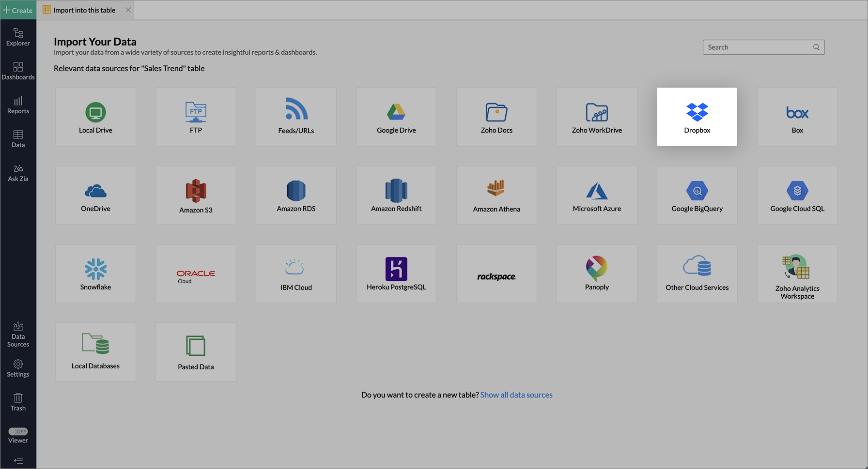Select the Dropbox data source tile
The width and height of the screenshot is (868, 469).
(697, 117)
